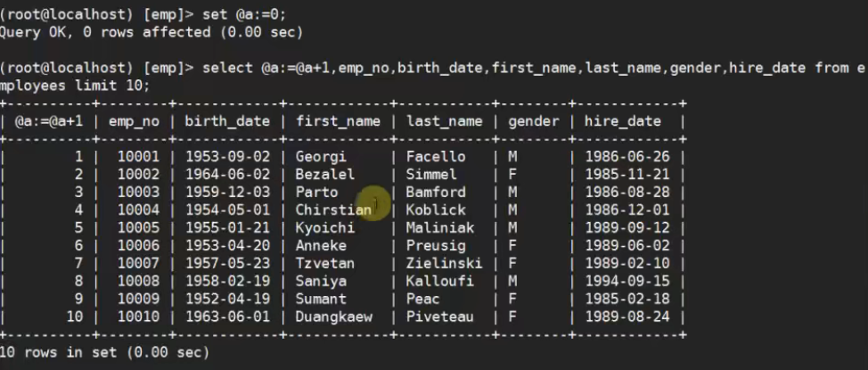Click first name 'Saniya'
The height and width of the screenshot is (370, 868).
[x=321, y=282]
